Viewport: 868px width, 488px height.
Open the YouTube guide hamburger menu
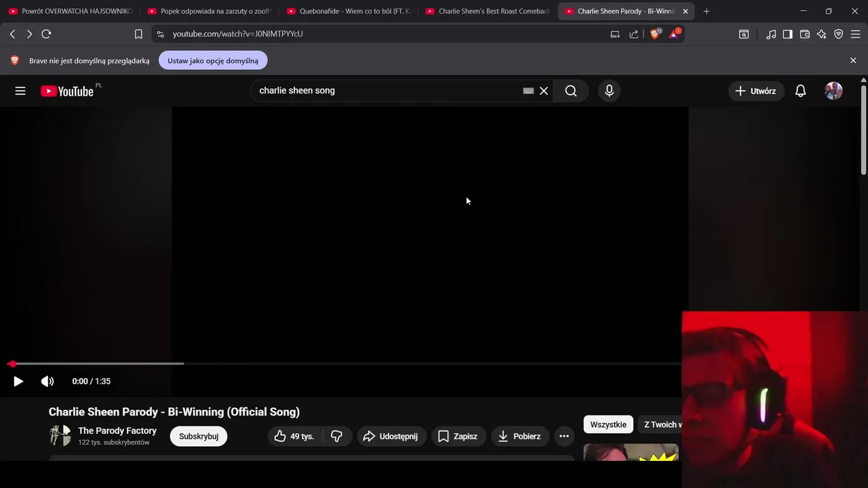coord(20,91)
